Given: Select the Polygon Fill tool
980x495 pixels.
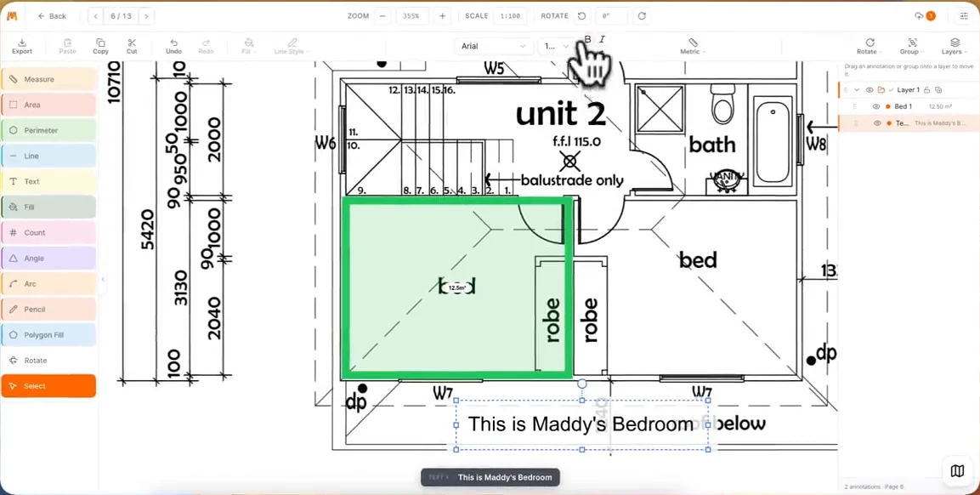Looking at the screenshot, I should 48,335.
